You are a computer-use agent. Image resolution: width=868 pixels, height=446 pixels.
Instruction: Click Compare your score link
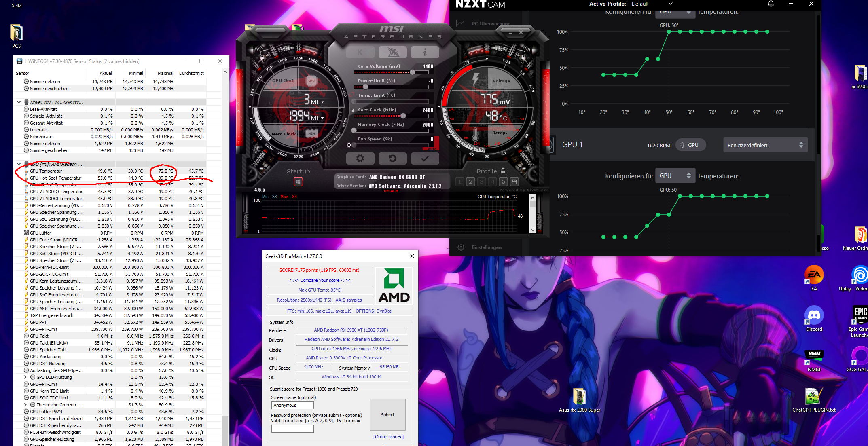(320, 280)
